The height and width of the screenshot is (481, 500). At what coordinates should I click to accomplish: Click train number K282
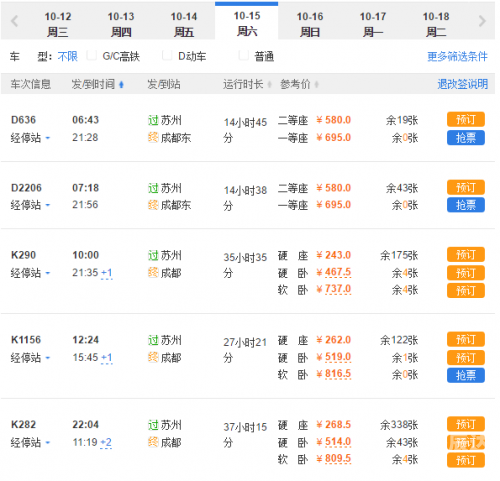pos(23,424)
